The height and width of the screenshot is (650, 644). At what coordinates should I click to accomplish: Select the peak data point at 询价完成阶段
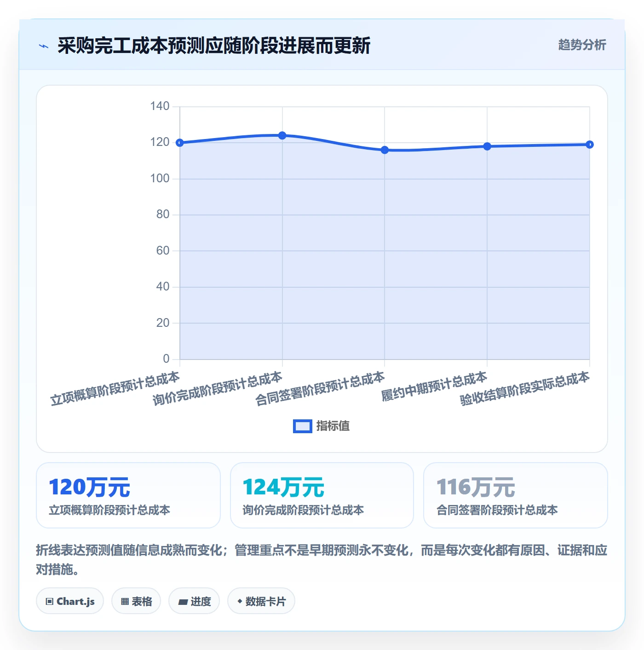[x=282, y=135]
